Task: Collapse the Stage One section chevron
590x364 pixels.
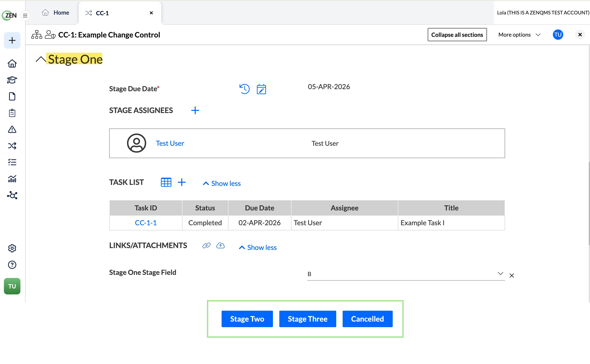Action: [41, 59]
